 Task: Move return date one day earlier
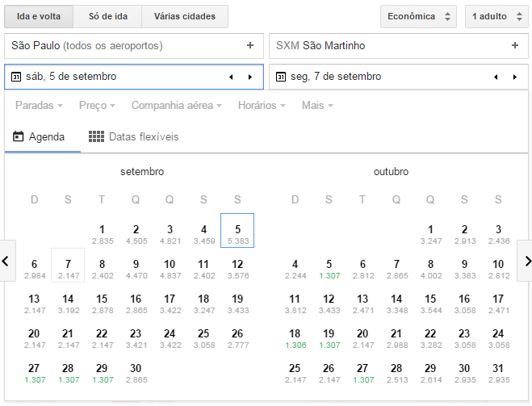(x=496, y=77)
